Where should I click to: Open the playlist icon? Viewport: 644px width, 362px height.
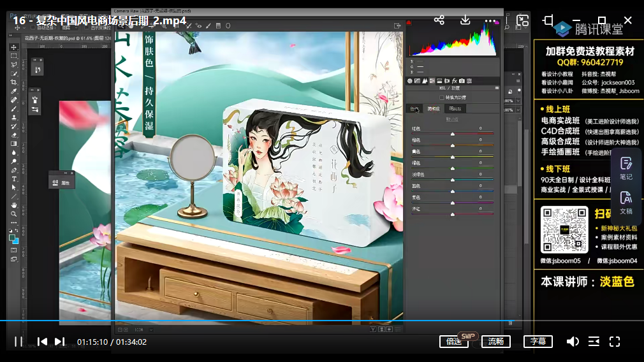(594, 342)
